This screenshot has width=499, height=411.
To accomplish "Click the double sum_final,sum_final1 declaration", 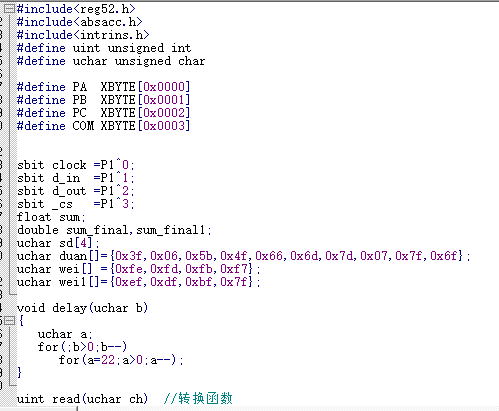I will (114, 230).
